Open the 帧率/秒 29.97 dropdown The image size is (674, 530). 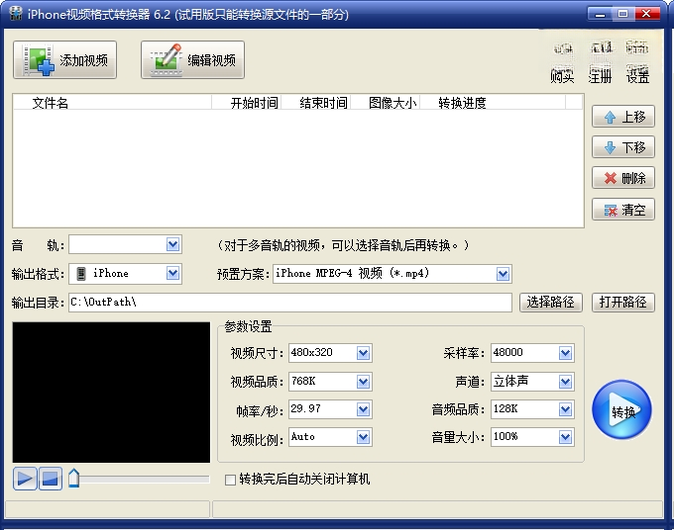(x=363, y=409)
